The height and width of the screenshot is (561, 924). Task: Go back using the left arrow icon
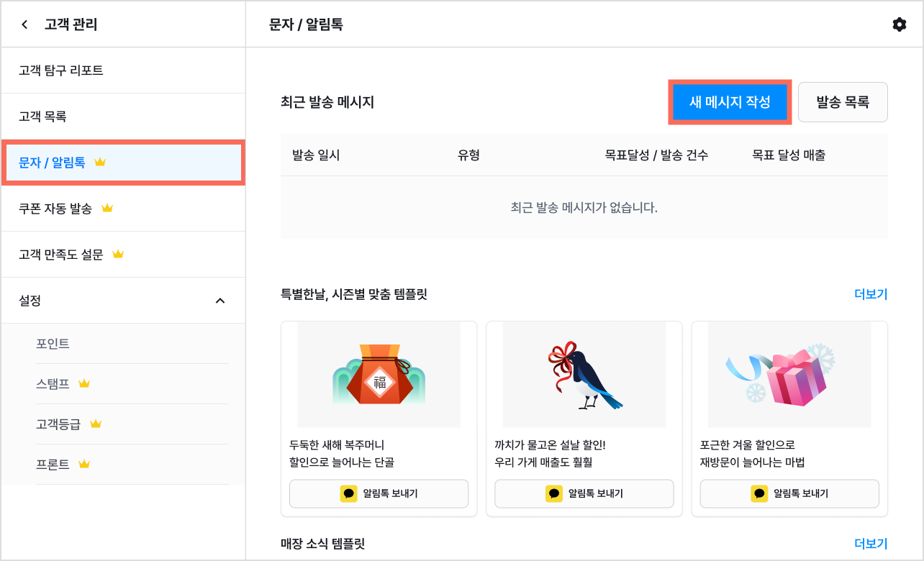tap(24, 24)
